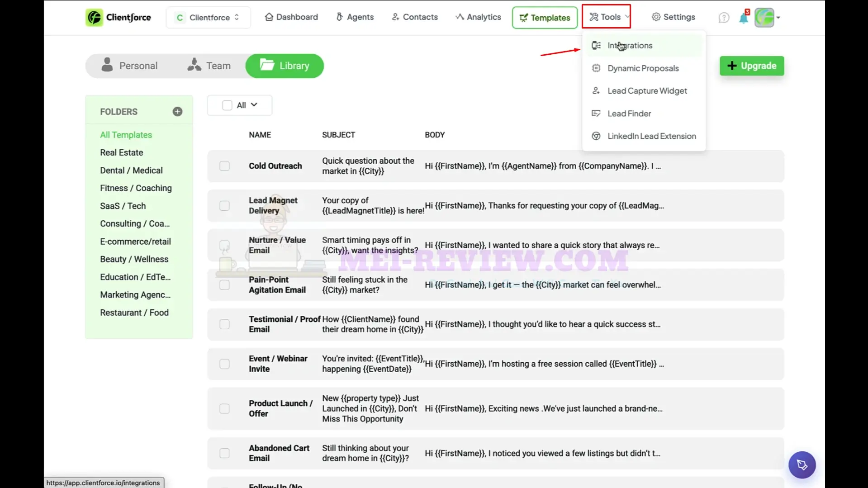
Task: Open the Real Estate folder
Action: (121, 152)
